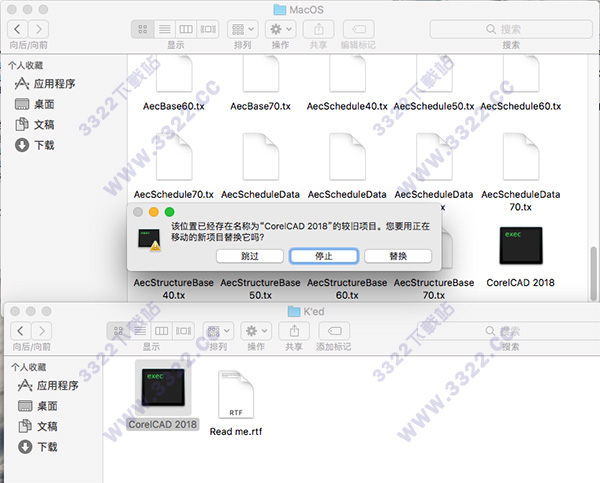The width and height of the screenshot is (600, 483).
Task: Switch MacOS window to icon view
Action: (143, 29)
